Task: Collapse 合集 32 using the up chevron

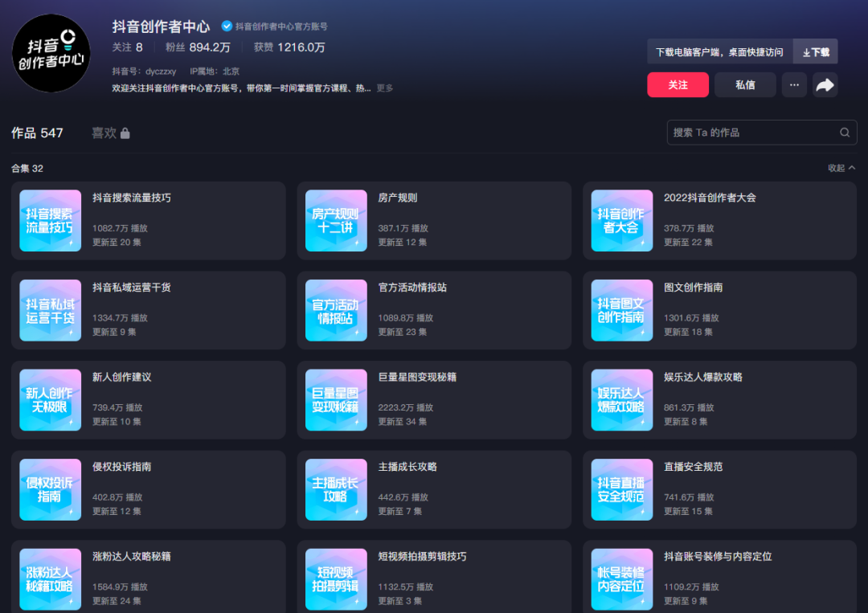Action: coord(854,168)
